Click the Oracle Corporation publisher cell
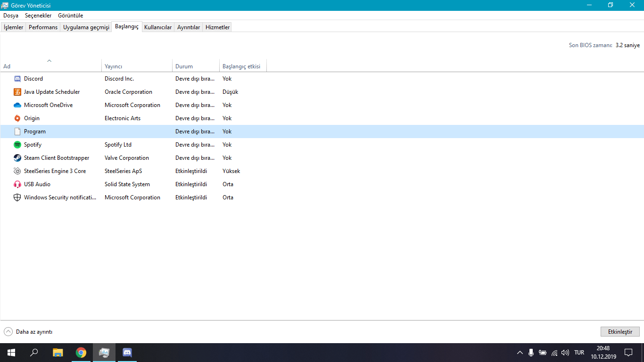 coord(128,92)
